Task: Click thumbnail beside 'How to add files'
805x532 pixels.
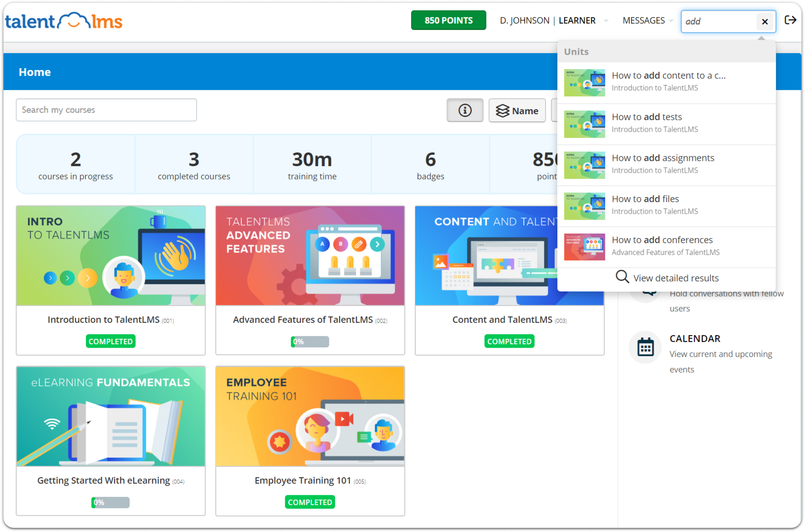Action: (x=584, y=206)
